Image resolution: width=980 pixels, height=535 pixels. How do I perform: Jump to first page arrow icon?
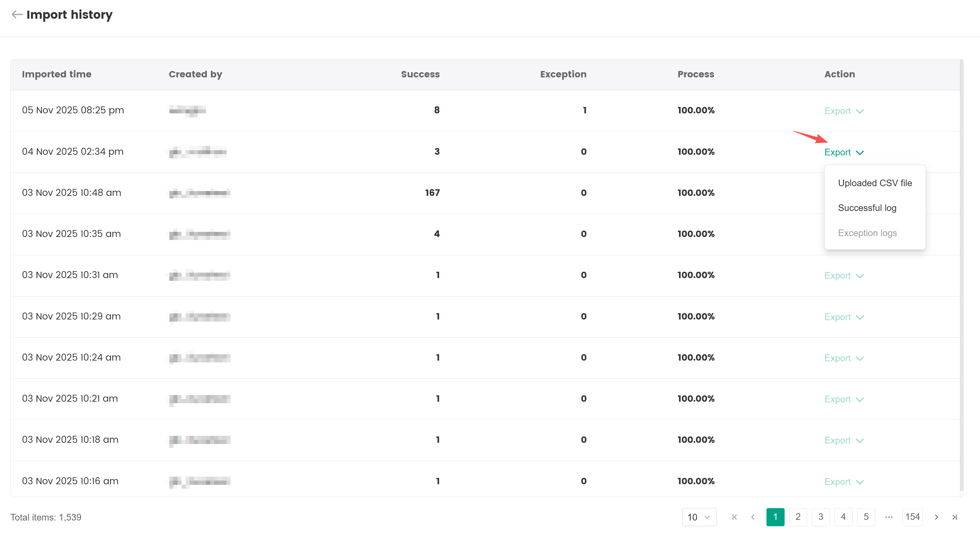[x=734, y=517]
